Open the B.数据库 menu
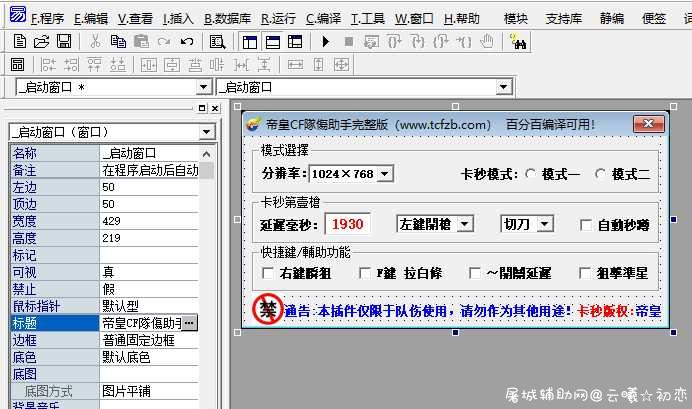The height and width of the screenshot is (409, 692). [x=227, y=19]
